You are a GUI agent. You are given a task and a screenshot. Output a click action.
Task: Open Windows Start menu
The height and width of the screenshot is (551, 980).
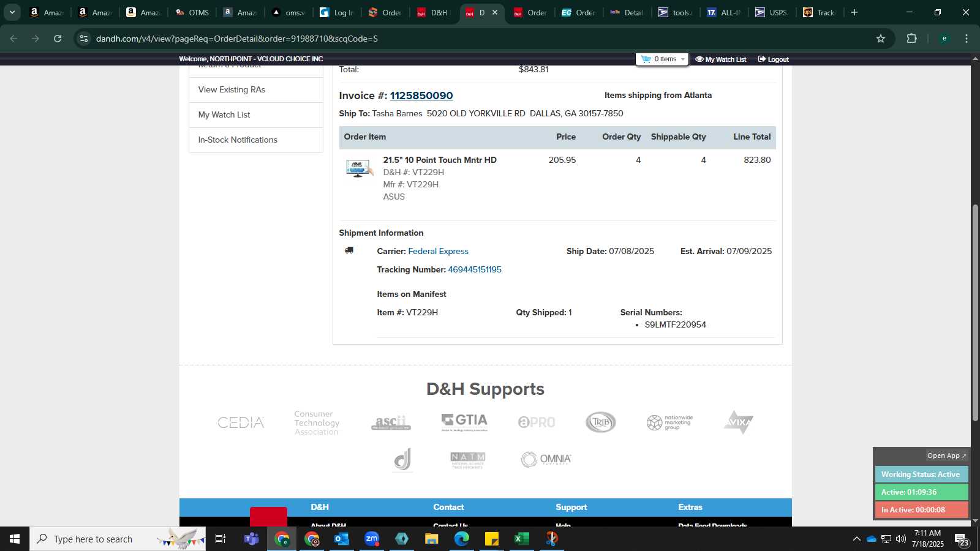[x=15, y=539]
